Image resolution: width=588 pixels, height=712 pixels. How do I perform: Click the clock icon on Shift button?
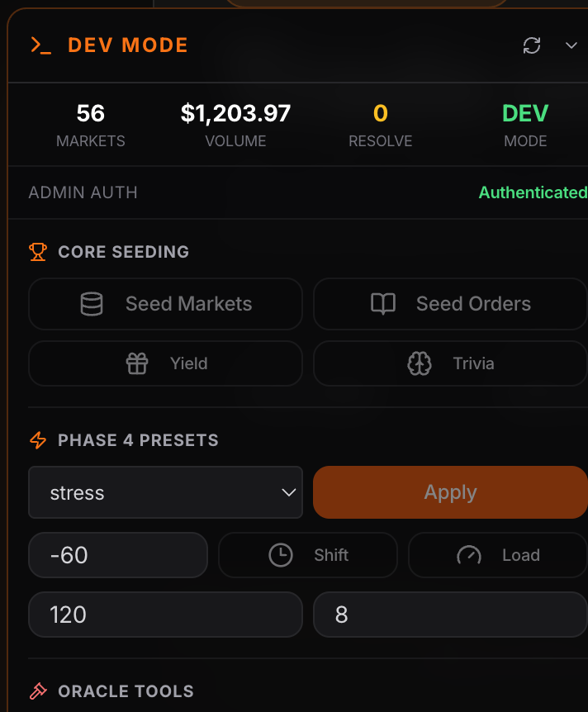(281, 555)
